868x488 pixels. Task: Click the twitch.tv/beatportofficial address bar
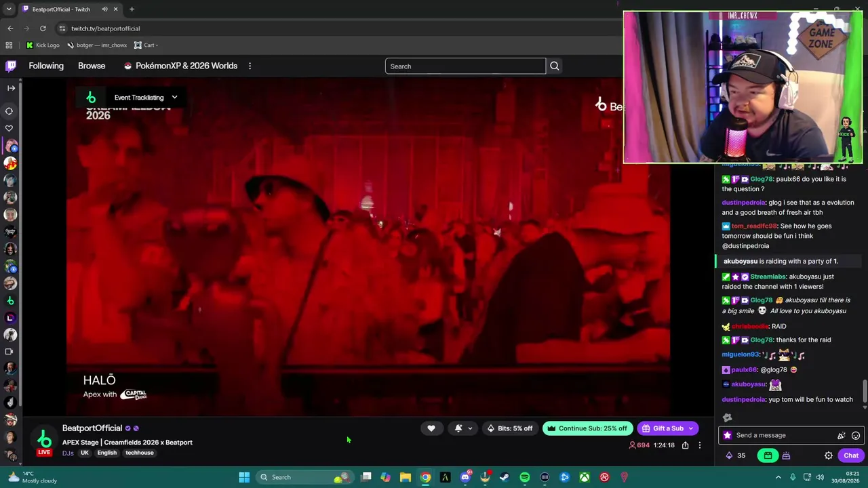tap(105, 28)
